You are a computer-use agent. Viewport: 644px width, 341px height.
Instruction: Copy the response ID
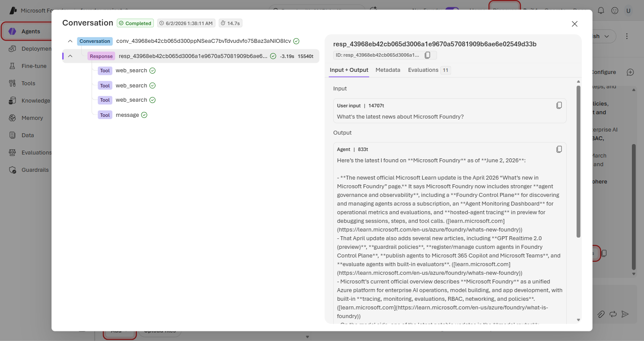427,55
